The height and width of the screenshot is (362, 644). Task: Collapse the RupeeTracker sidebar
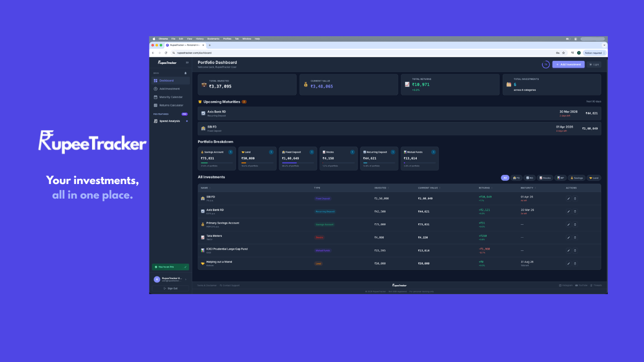coord(187,62)
